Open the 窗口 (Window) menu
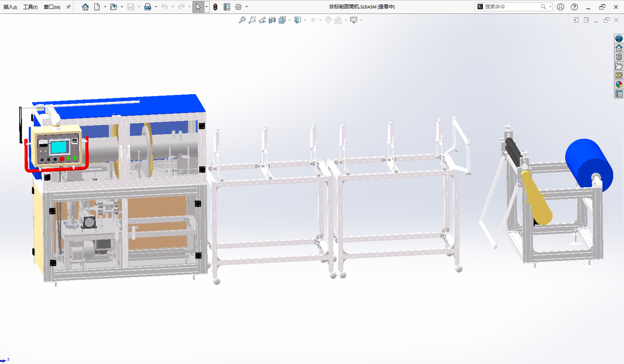The height and width of the screenshot is (364, 624). click(52, 7)
